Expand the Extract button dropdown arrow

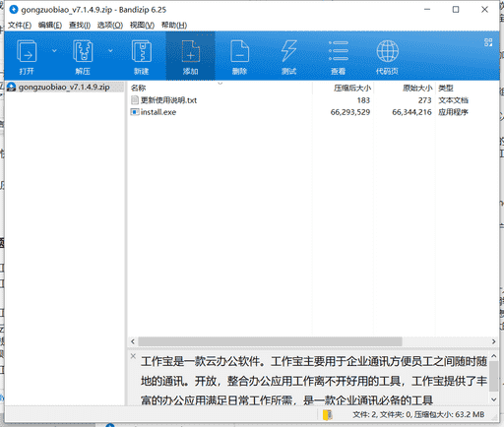tap(110, 51)
